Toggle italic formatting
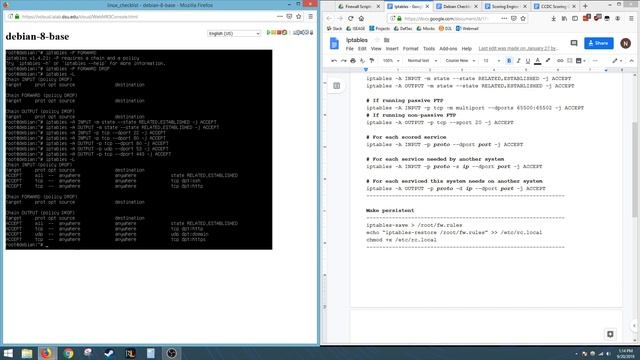640x360 pixels. 518,61
